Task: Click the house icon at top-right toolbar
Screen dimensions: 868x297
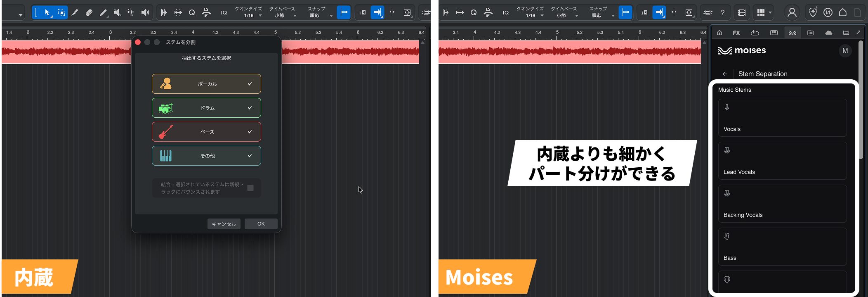Action: pyautogui.click(x=843, y=13)
